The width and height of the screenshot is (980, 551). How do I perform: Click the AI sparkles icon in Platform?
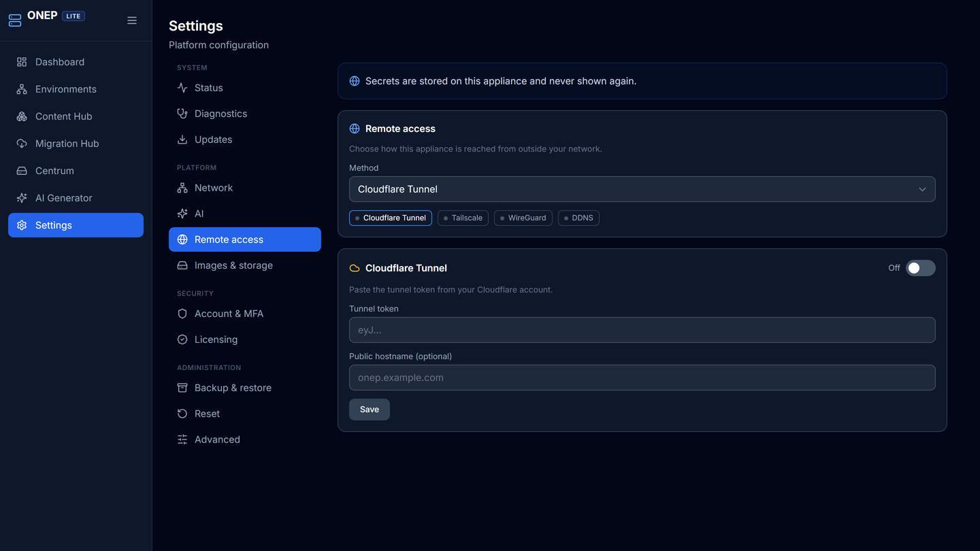(182, 214)
